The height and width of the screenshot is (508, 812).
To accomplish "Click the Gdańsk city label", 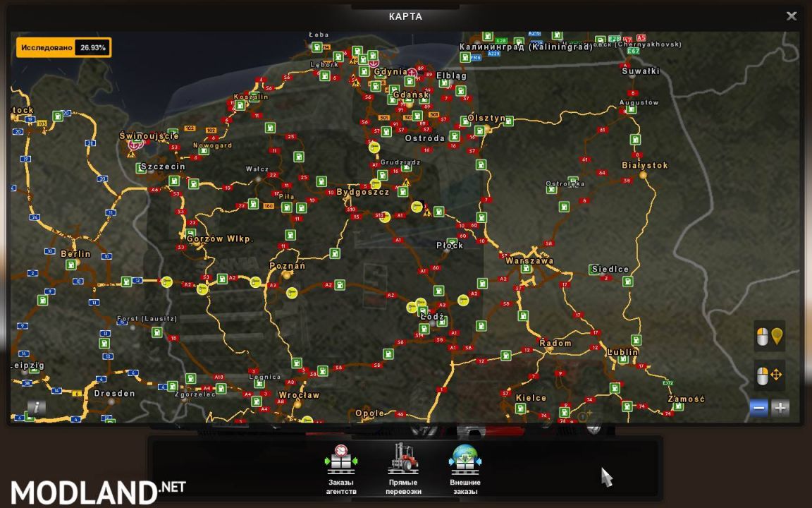I will click(411, 95).
